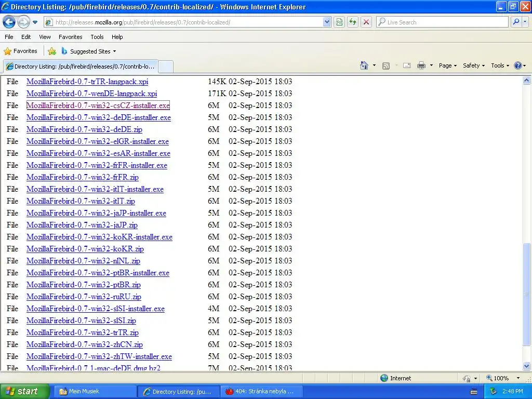Click the vertical scrollbar thumb
Image resolution: width=532 pixels, height=399 pixels.
527,294
